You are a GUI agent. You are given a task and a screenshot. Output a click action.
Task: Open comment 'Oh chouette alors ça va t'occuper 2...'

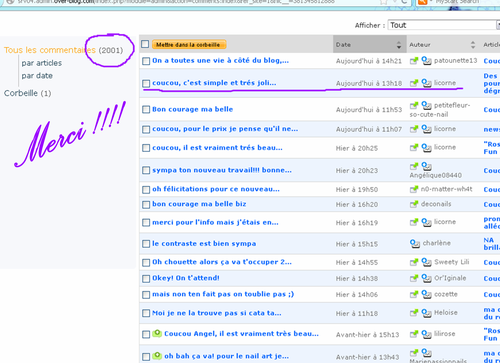tap(222, 262)
